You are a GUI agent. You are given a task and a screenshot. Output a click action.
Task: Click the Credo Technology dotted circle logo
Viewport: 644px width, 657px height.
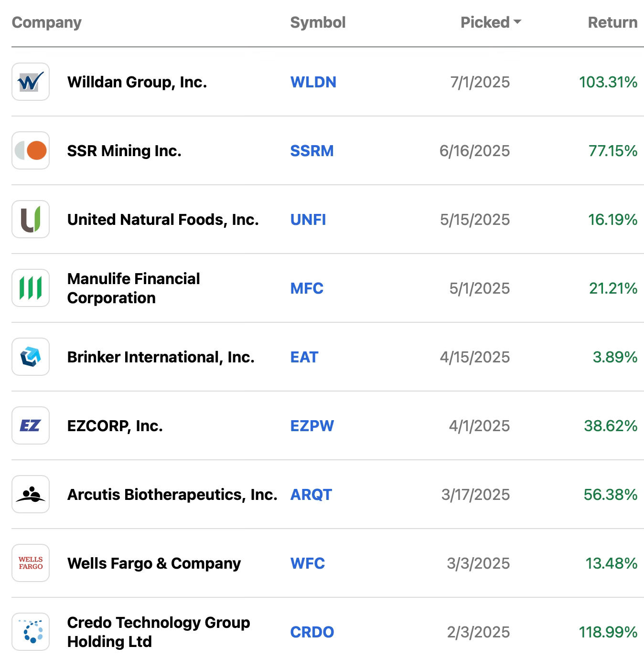tap(30, 632)
